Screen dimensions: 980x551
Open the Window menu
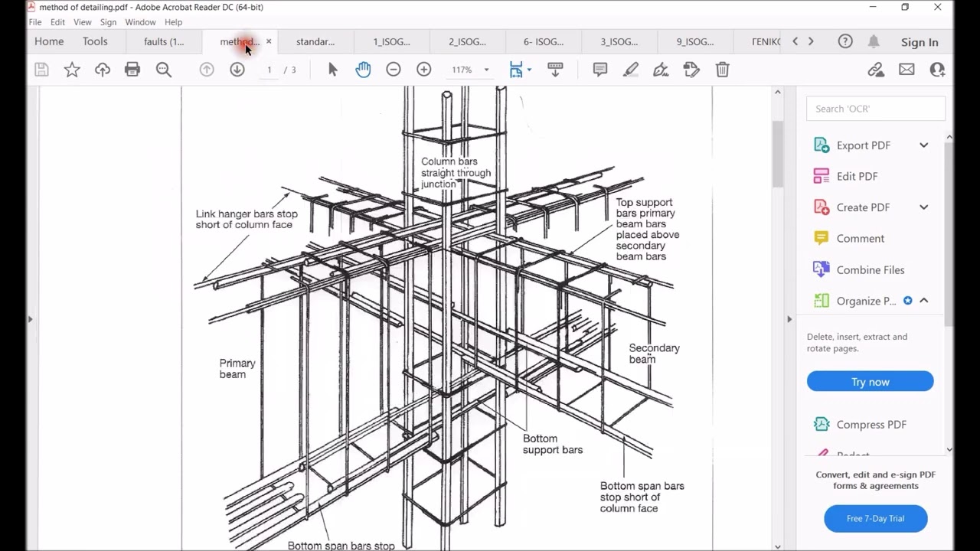coord(140,22)
